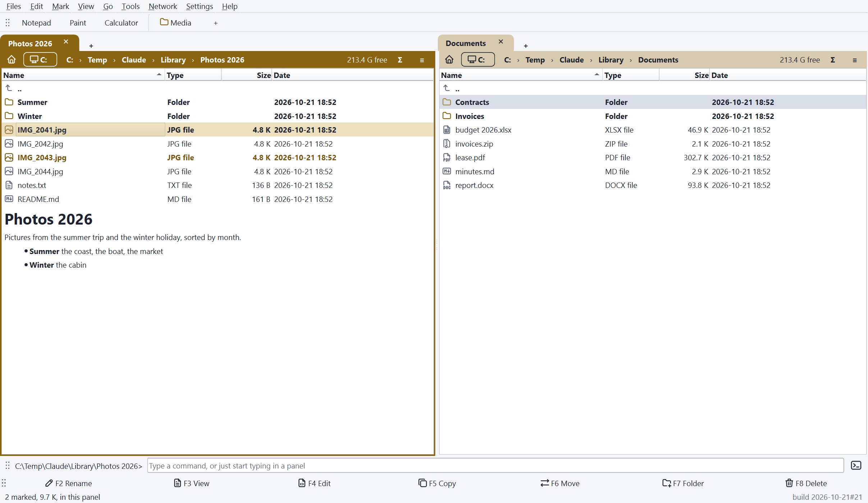Launch Notepad from the toolbar

tap(36, 23)
